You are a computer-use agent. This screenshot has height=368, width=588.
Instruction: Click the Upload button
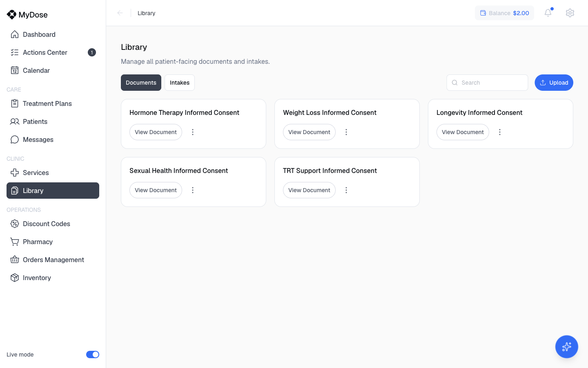tap(554, 83)
